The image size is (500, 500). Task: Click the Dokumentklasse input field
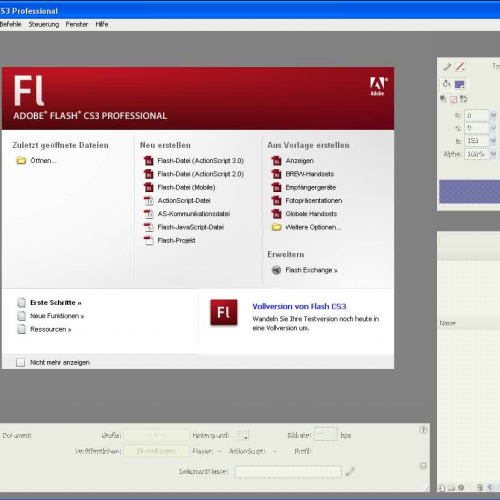[x=288, y=472]
